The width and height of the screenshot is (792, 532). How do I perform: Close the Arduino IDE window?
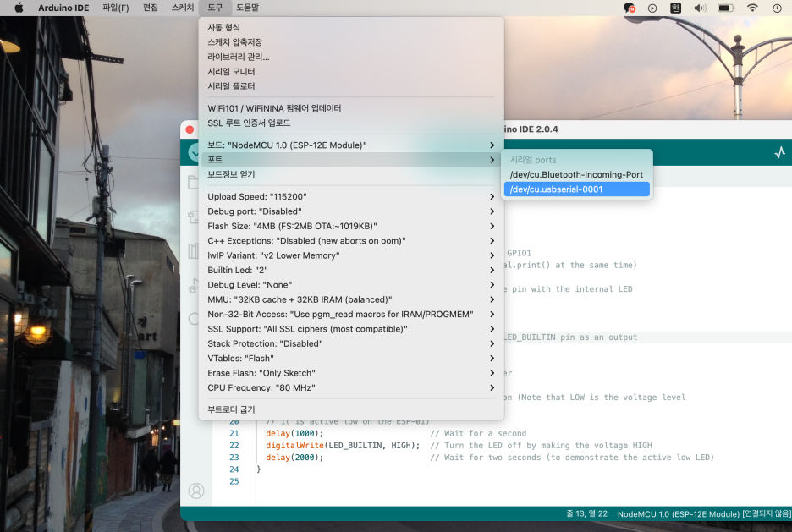click(190, 129)
